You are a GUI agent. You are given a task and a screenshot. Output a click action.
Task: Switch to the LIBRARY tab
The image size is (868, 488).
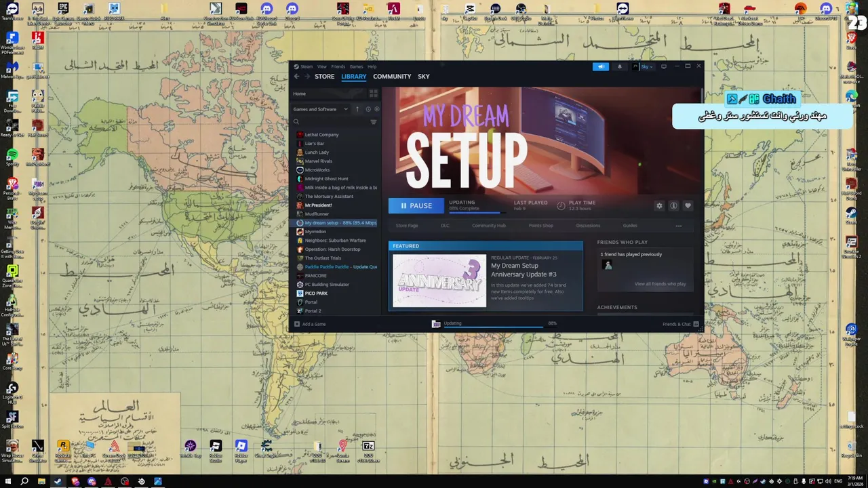point(353,77)
